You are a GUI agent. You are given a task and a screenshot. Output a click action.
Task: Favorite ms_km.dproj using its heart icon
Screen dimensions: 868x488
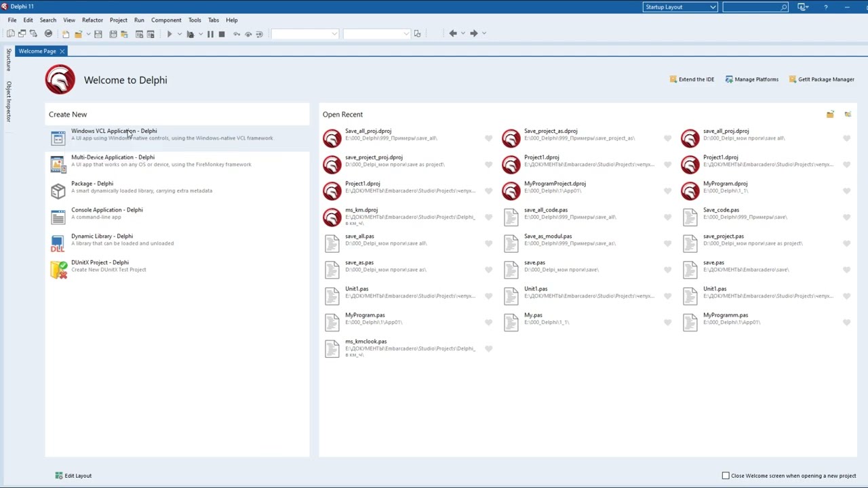(488, 218)
